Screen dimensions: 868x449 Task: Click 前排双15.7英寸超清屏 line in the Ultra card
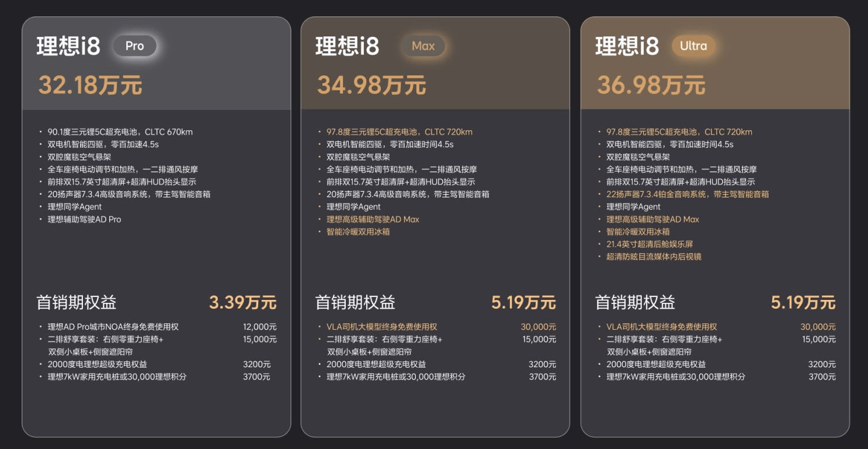tap(680, 182)
